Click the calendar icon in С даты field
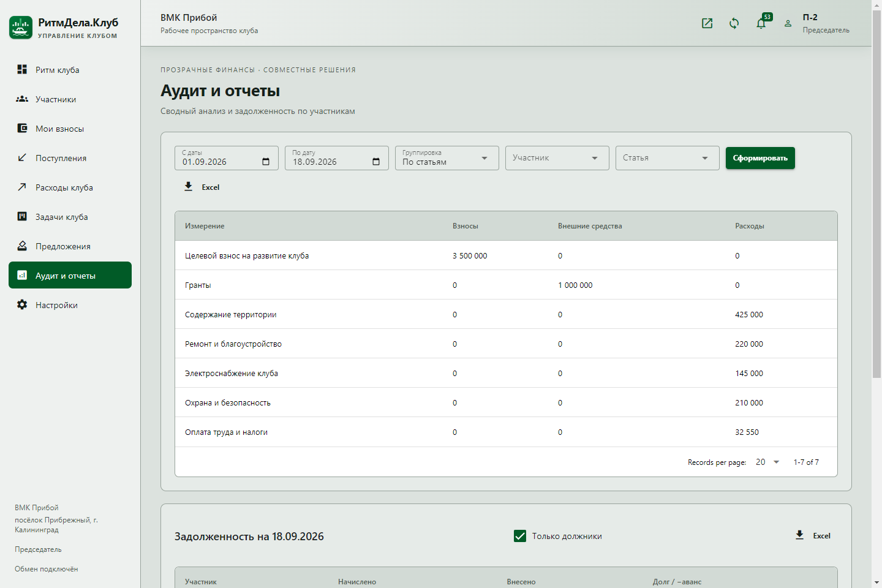The width and height of the screenshot is (882, 588). 266,162
